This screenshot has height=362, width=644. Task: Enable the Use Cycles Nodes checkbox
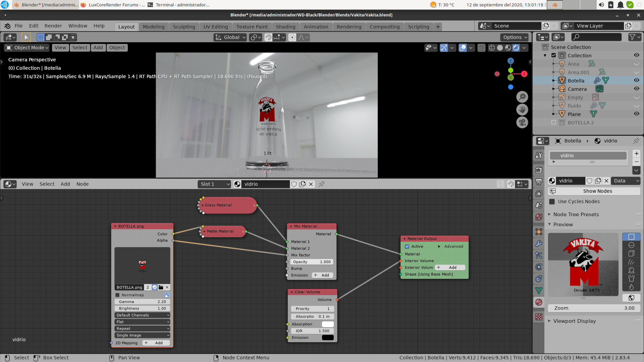point(552,201)
